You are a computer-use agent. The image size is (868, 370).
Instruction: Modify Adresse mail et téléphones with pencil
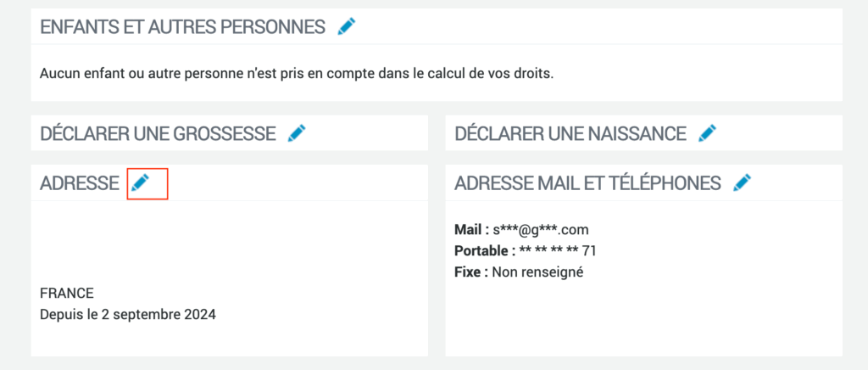(x=742, y=182)
